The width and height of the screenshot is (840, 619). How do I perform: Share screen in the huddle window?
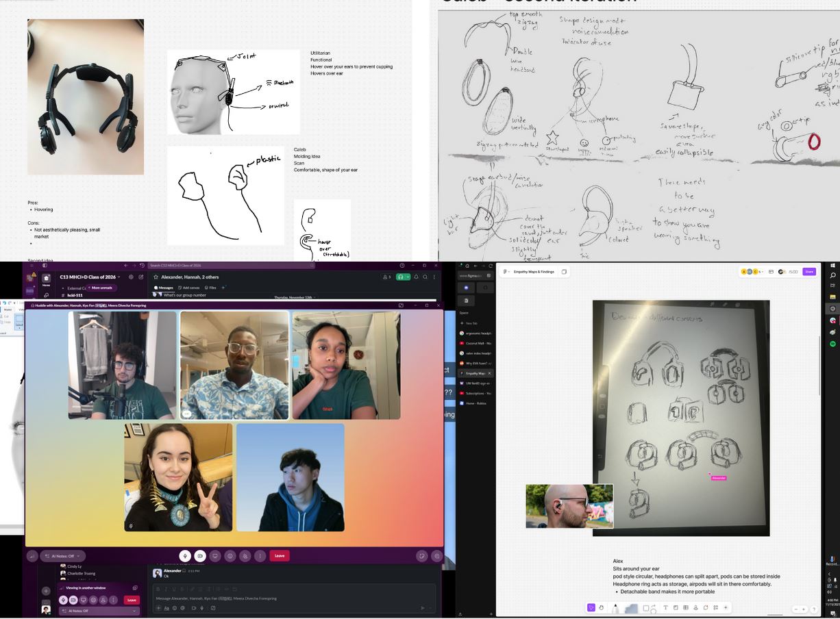pyautogui.click(x=215, y=556)
